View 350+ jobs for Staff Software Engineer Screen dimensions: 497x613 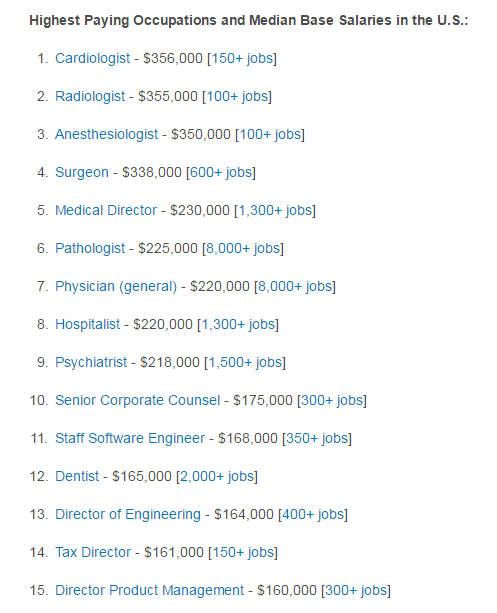317,438
